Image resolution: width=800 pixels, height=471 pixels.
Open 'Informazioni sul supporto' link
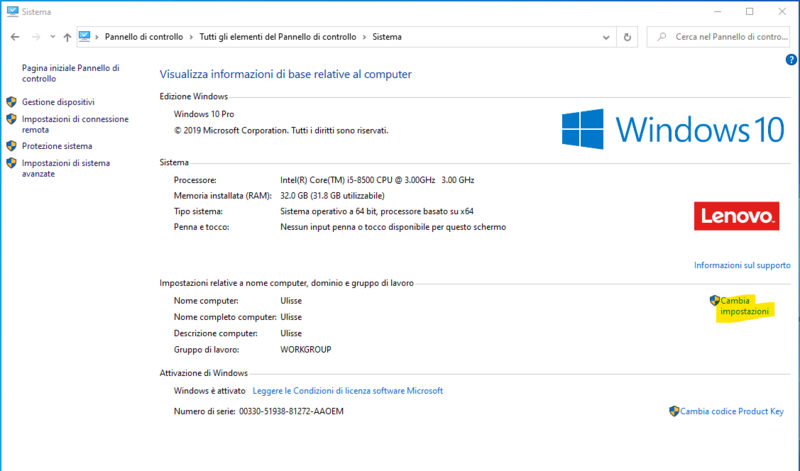pyautogui.click(x=742, y=265)
